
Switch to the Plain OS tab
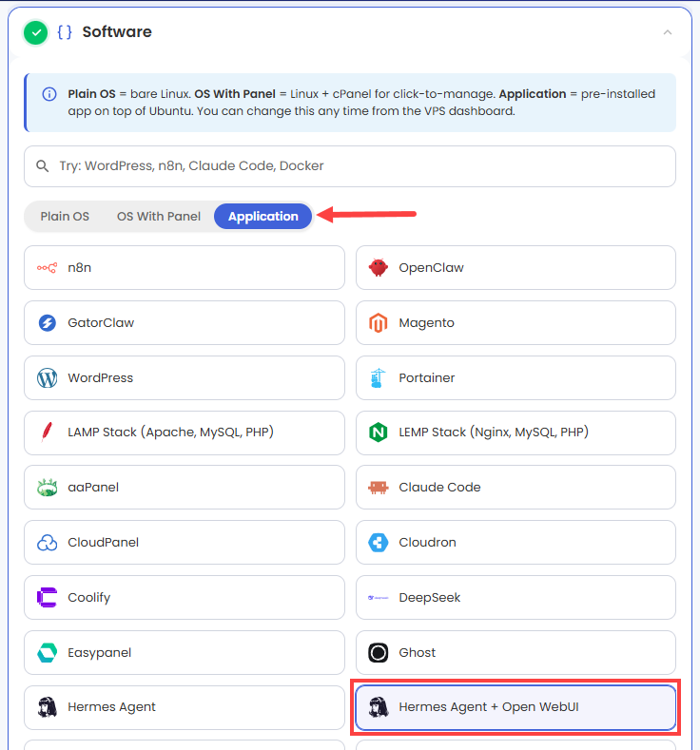point(65,216)
